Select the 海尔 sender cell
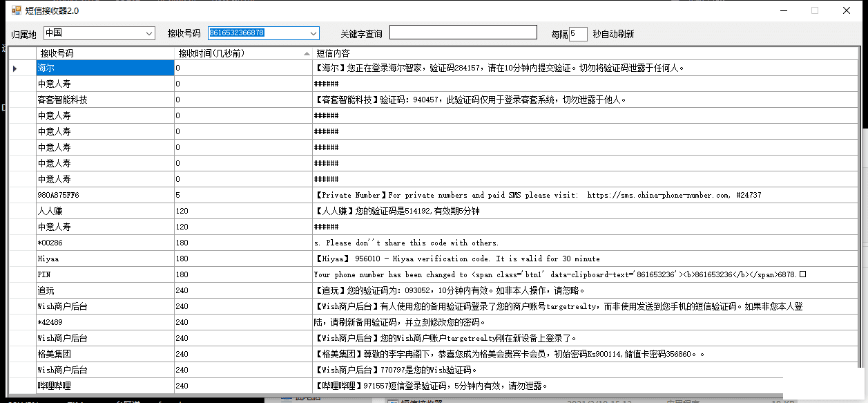This screenshot has height=403, width=868. click(x=105, y=68)
